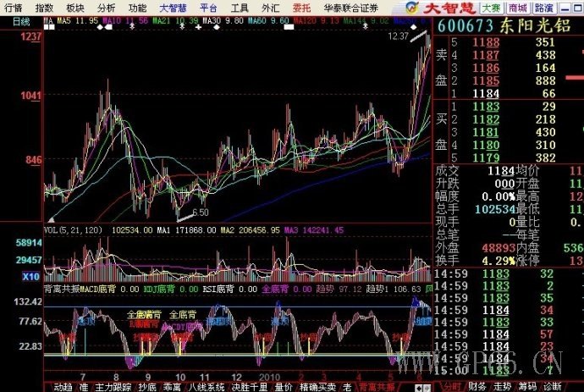Screen dimensions: 584x392
Task: Open the 行情 menu
Action: point(13,8)
